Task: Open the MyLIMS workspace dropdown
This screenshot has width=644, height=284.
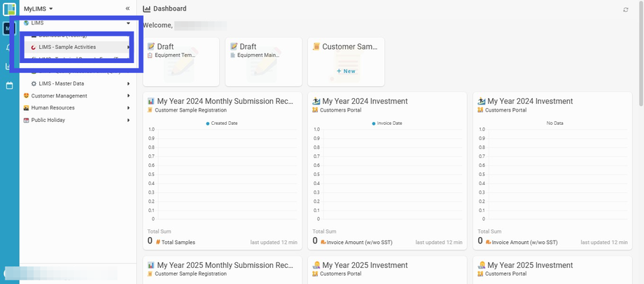Action: tap(38, 8)
